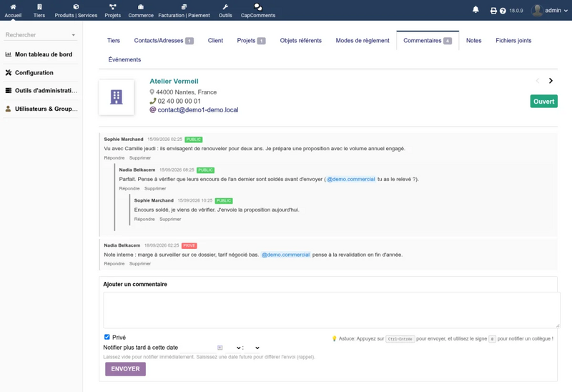Reply to Sophie Marchand's 10:25 comment
This screenshot has height=392, width=572.
pos(144,220)
